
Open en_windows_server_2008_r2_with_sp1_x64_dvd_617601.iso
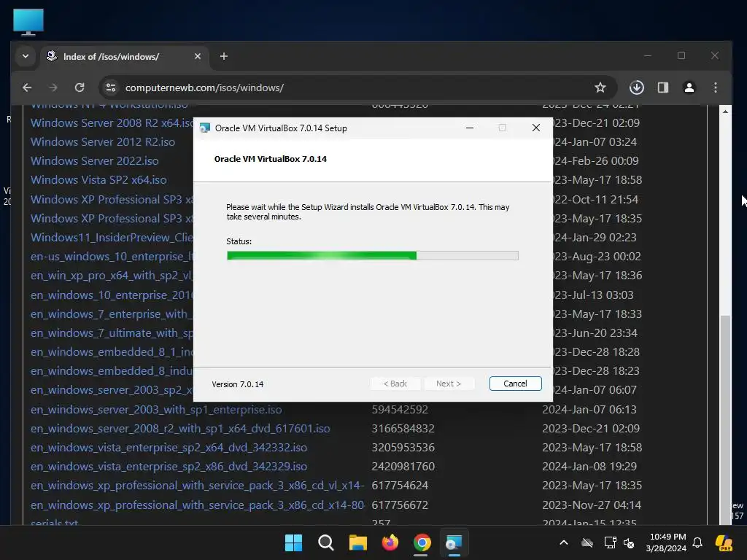180,429
